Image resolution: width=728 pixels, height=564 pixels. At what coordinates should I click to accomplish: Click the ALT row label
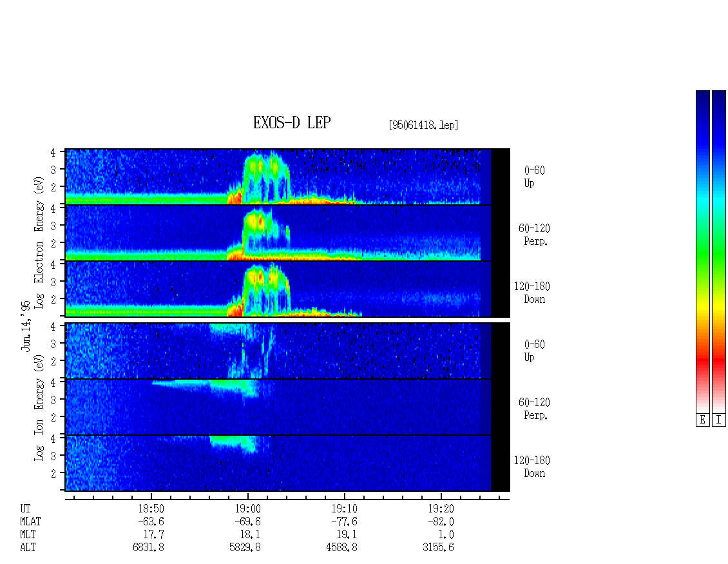coord(28,547)
